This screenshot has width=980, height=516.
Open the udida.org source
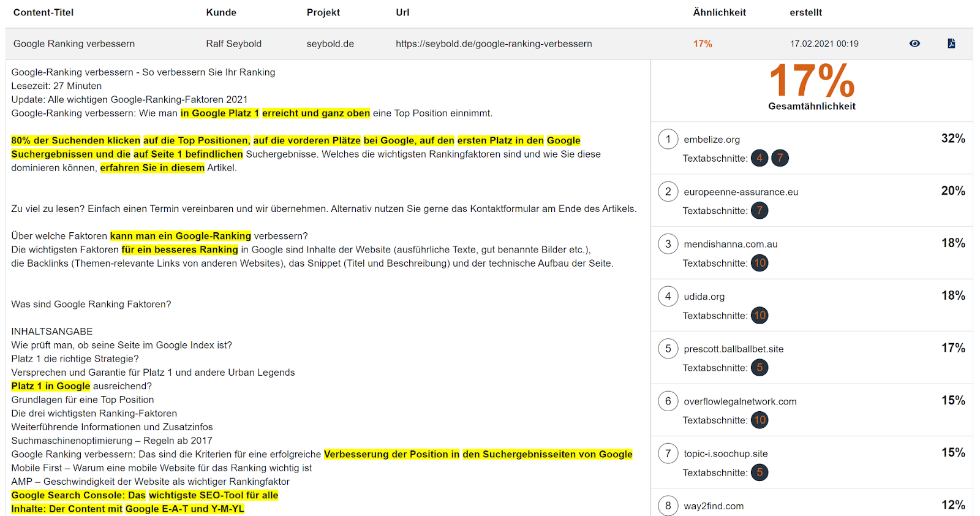tap(704, 297)
